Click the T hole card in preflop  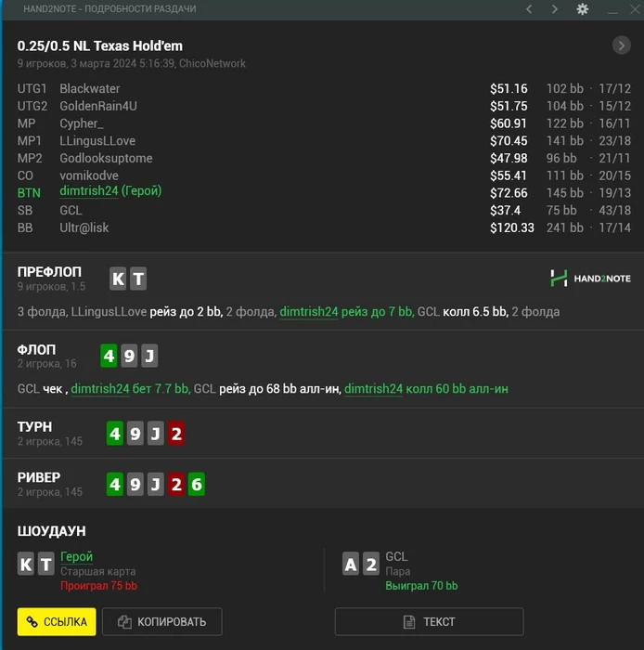[138, 279]
